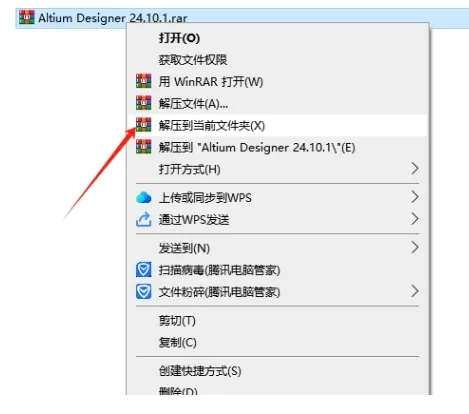Choose 打开(O) from the context menu
Image resolution: width=469 pixels, height=414 pixels.
[x=179, y=38]
